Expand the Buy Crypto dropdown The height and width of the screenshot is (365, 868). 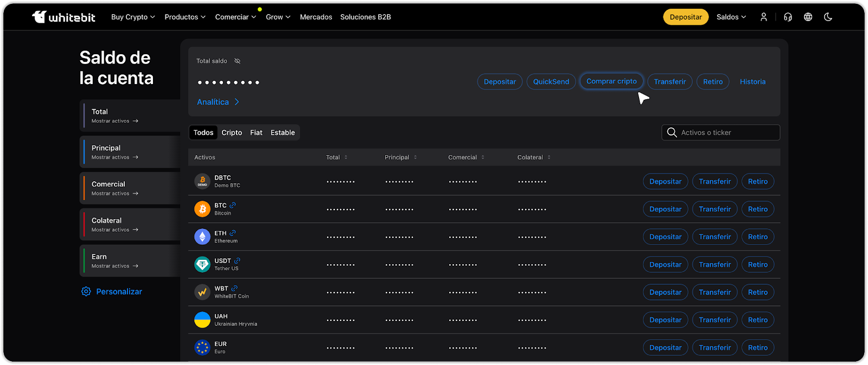click(x=133, y=17)
